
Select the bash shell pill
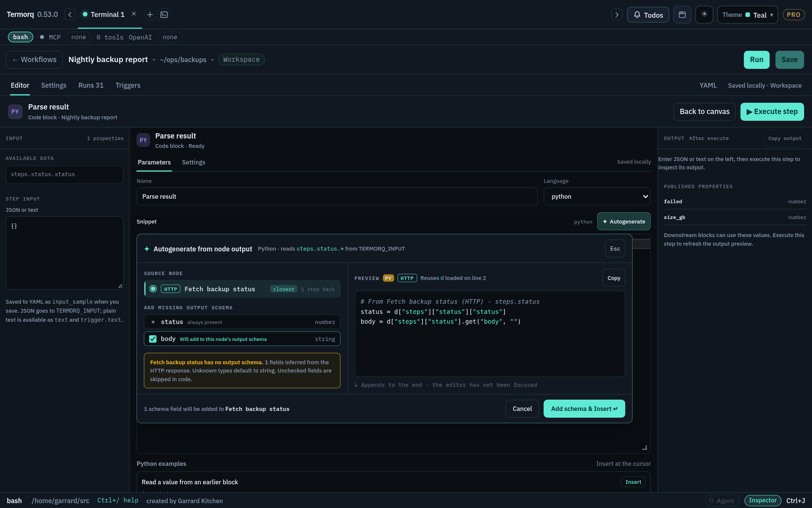[x=20, y=37]
